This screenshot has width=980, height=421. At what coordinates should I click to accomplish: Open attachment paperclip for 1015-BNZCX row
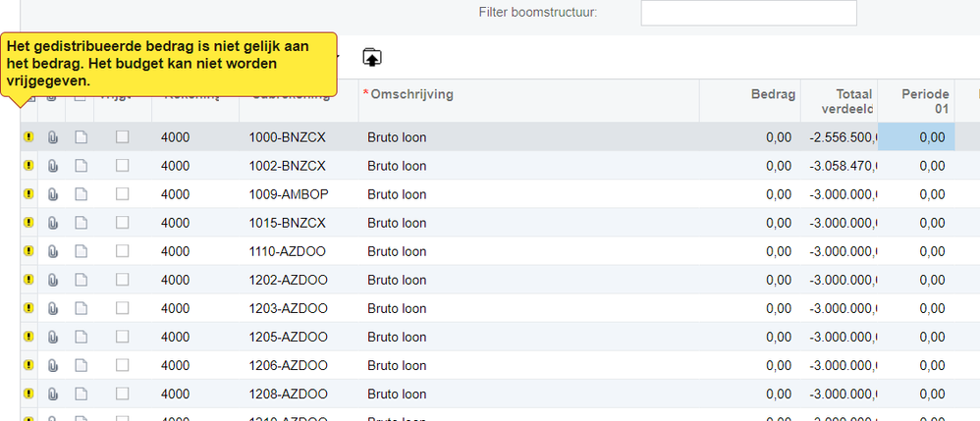coord(53,223)
